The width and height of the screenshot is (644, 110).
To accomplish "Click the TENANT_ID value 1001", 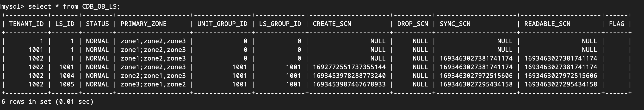I will click(x=36, y=50).
